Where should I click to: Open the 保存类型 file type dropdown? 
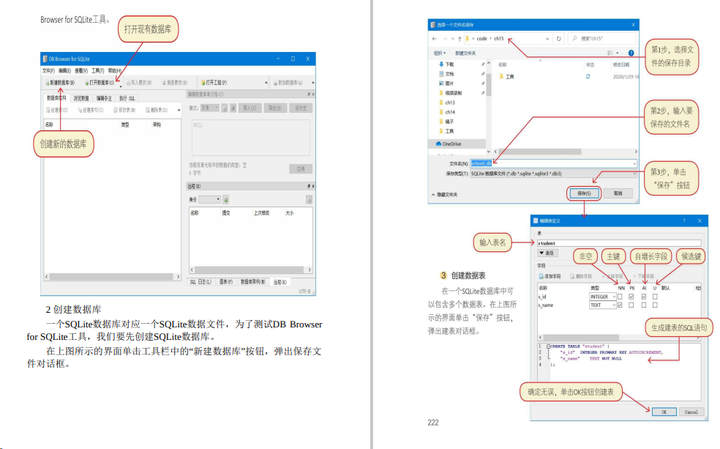(553, 174)
